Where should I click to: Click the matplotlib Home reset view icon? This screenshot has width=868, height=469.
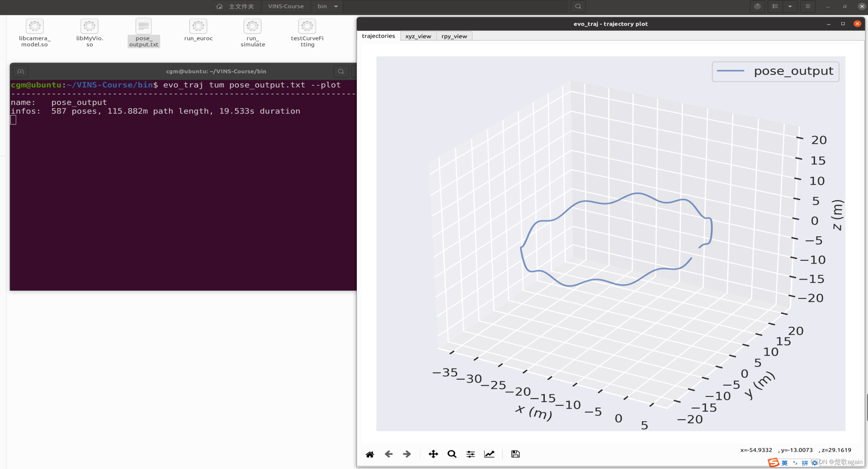pyautogui.click(x=370, y=454)
